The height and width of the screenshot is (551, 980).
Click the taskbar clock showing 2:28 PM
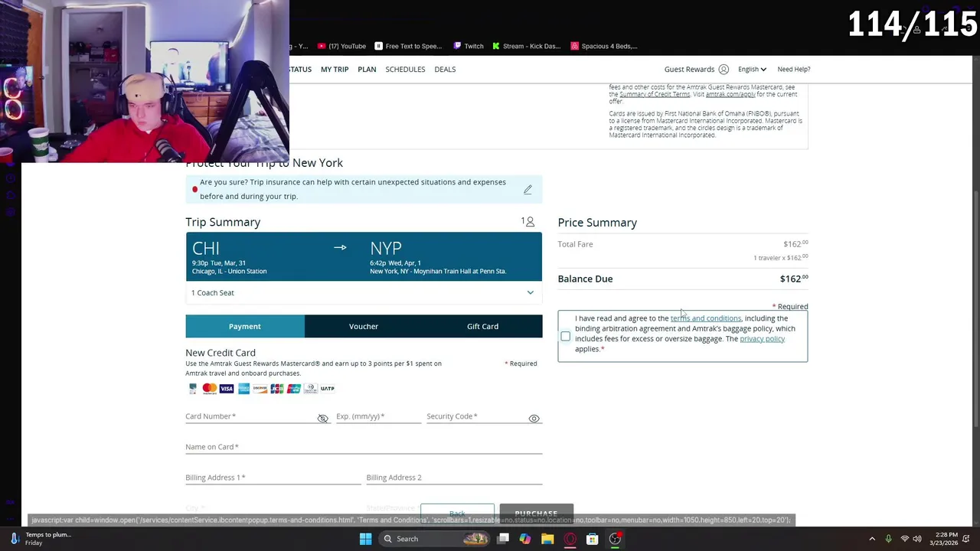pyautogui.click(x=945, y=539)
